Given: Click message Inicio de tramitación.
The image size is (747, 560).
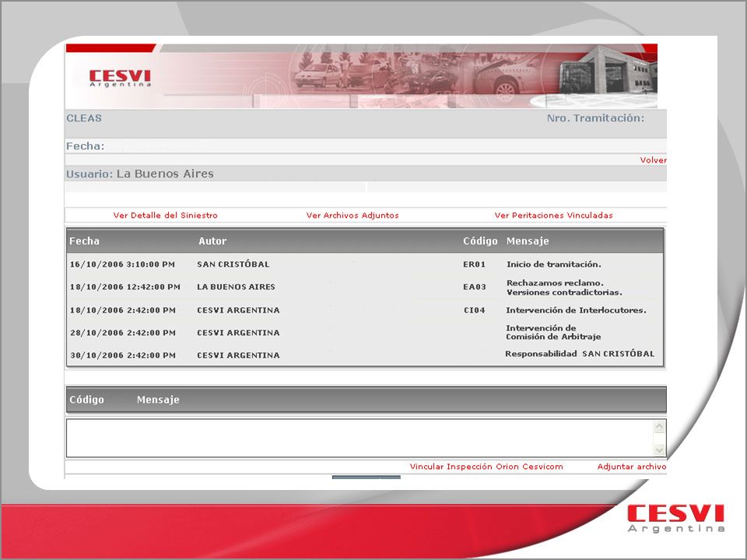Looking at the screenshot, I should point(553,264).
